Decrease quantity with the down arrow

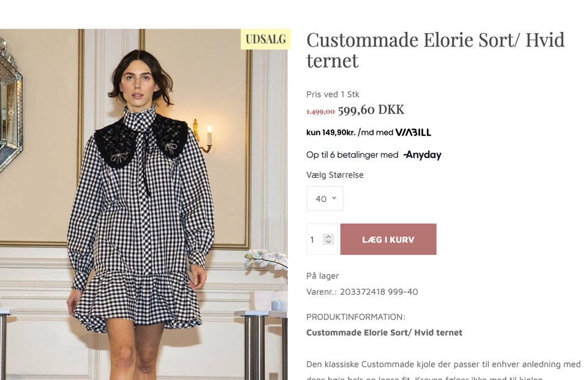pyautogui.click(x=328, y=241)
